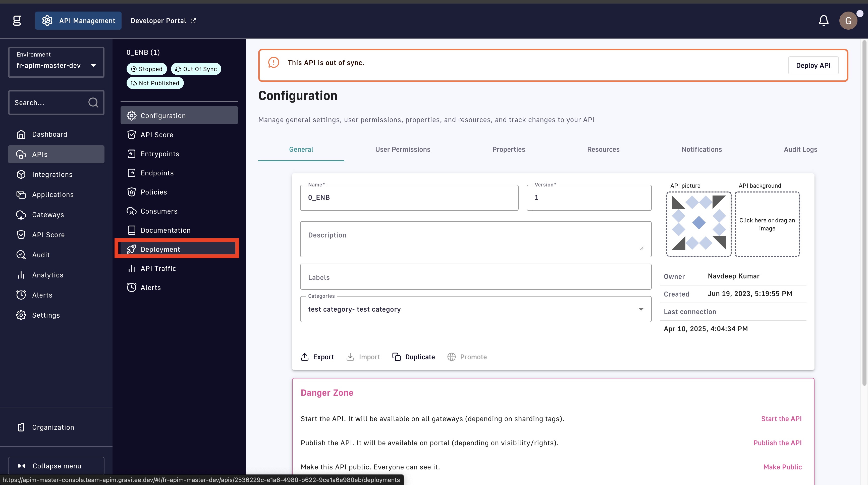Open Organization settings in the sidebar

(53, 427)
